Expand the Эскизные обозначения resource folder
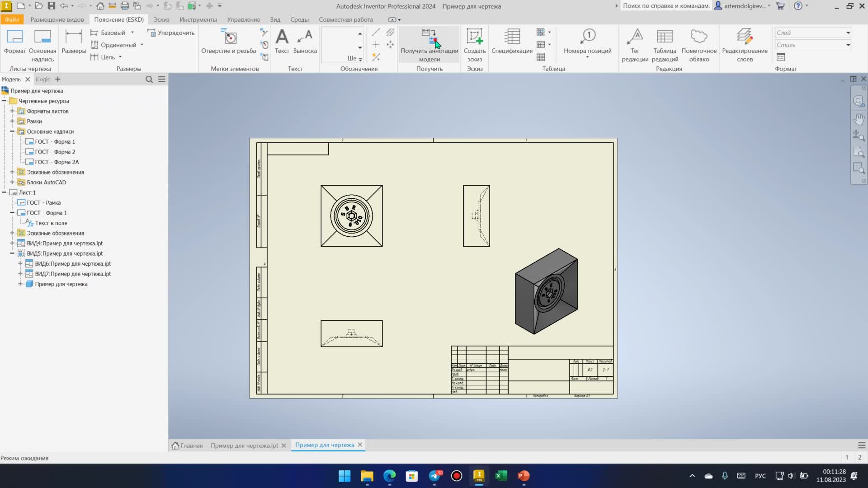 pos(12,172)
